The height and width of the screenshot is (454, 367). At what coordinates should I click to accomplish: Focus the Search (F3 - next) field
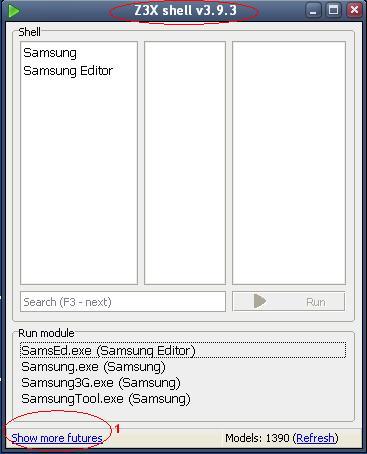pos(123,302)
